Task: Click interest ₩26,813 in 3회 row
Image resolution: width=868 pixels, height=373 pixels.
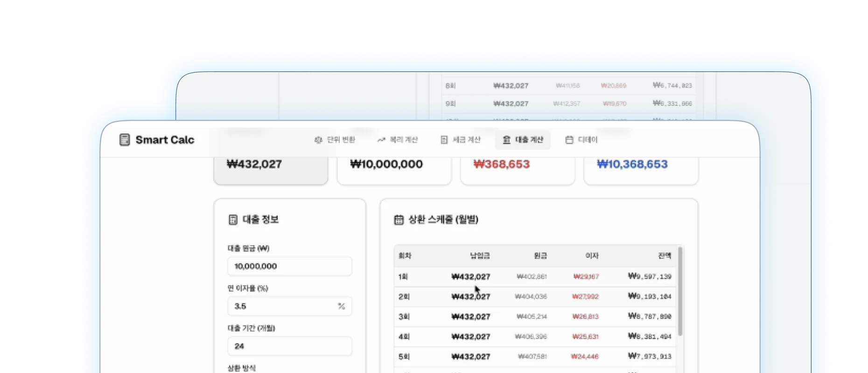Action: point(586,317)
